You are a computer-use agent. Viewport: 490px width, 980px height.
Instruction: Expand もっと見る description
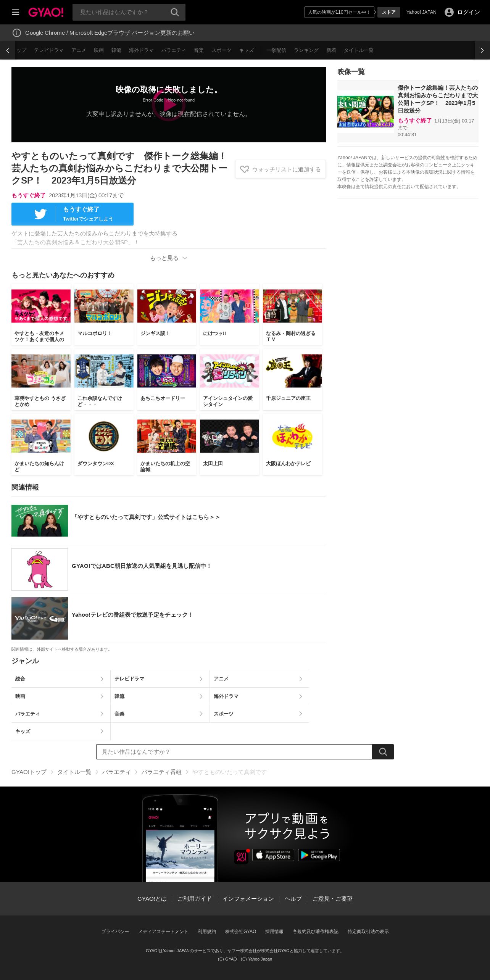tap(169, 258)
